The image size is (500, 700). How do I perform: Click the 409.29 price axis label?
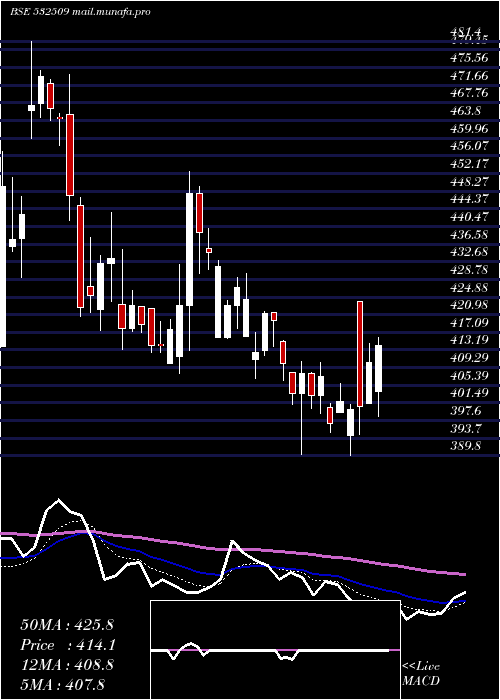click(x=469, y=358)
